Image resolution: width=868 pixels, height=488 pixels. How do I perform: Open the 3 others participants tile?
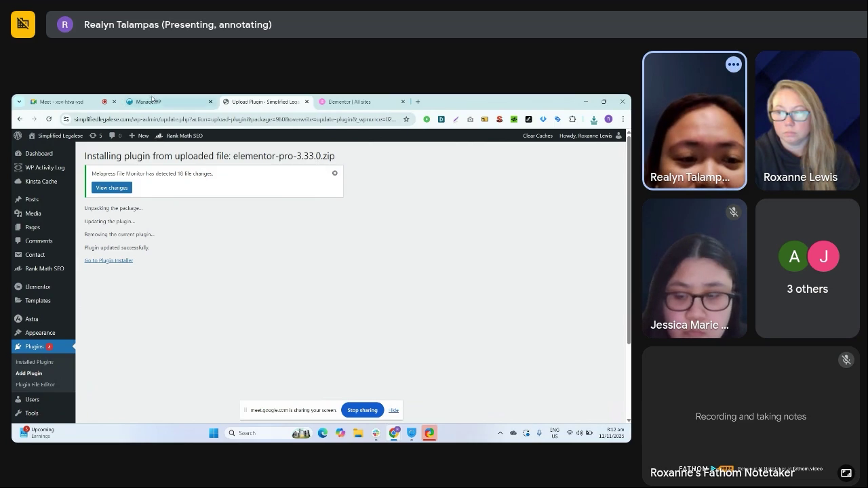(807, 268)
